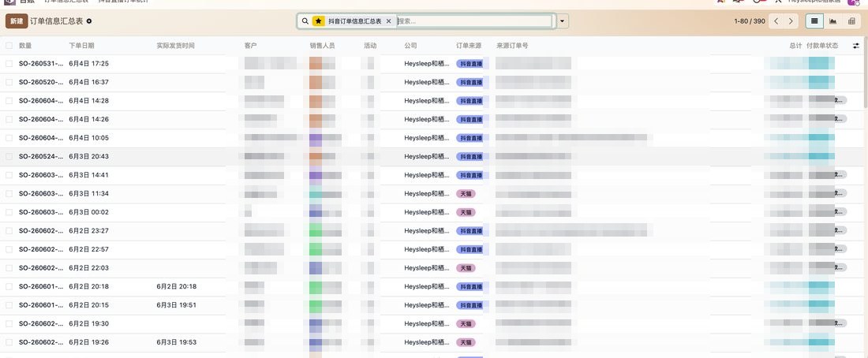Sort by the 销售人员 column header
This screenshot has width=868, height=358.
pyautogui.click(x=322, y=46)
